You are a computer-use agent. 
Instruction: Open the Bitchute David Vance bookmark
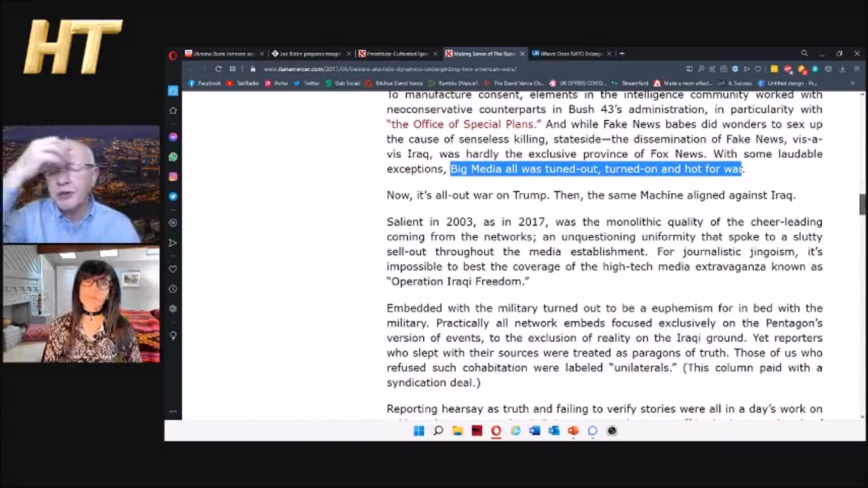click(394, 83)
